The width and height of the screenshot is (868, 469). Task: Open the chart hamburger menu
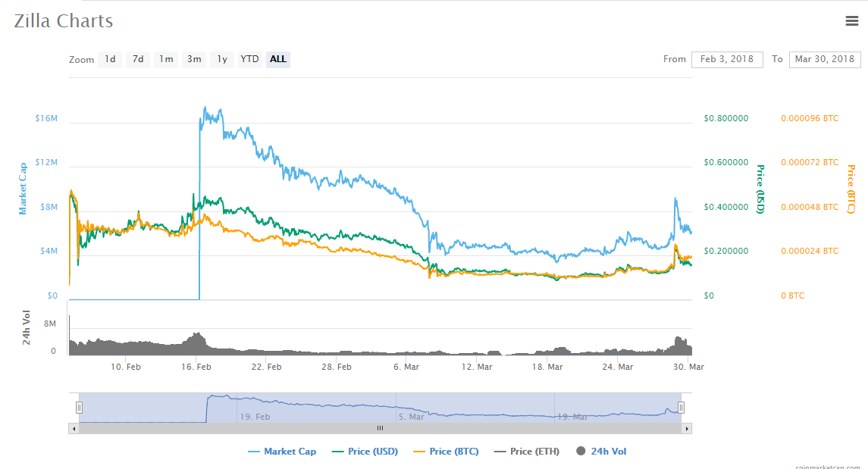tap(851, 21)
